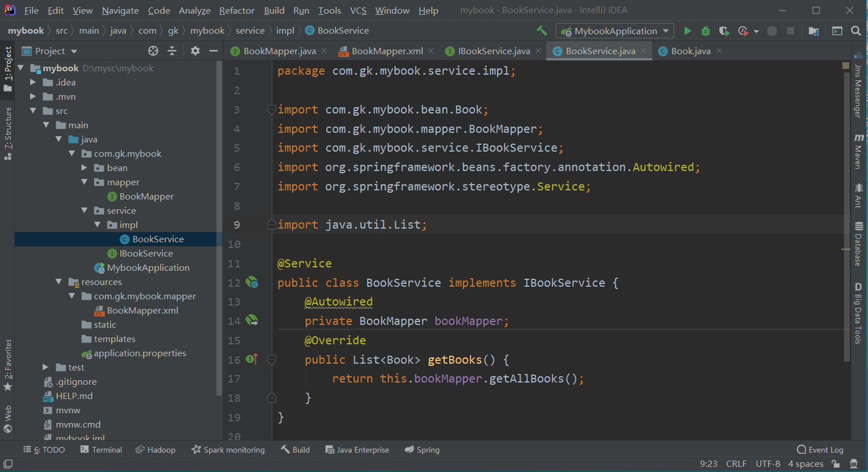This screenshot has height=472, width=868.
Task: Open the Hadoop tool window
Action: point(155,450)
